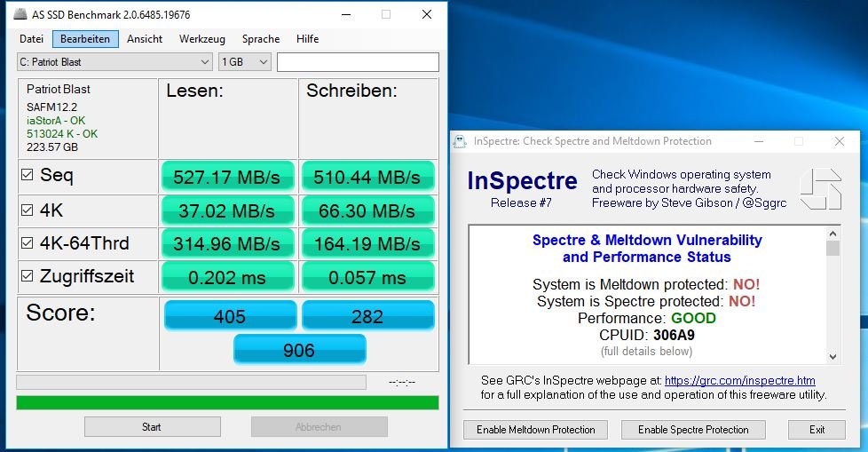Open the Datei menu
Screen dimensions: 868x452
(x=32, y=39)
